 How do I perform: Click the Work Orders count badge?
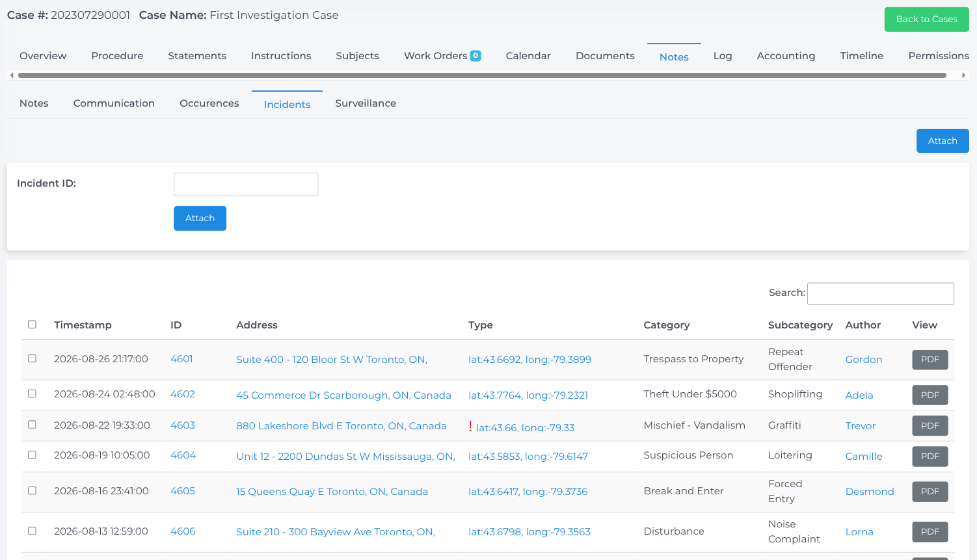[x=475, y=56]
